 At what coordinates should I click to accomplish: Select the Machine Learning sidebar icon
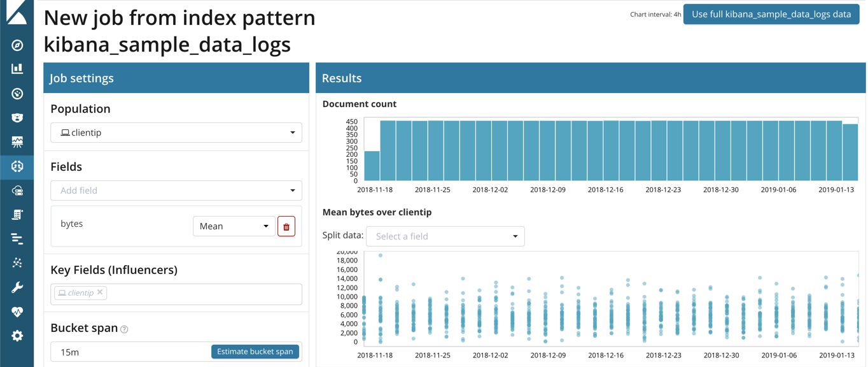click(x=17, y=166)
